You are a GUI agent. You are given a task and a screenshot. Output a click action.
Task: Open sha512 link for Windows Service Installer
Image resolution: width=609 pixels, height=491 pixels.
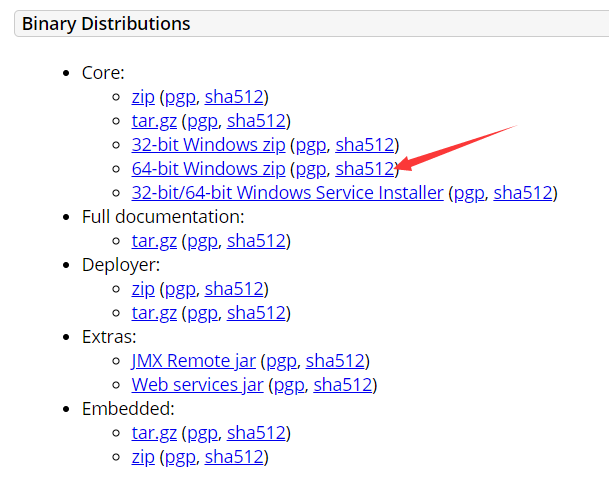[523, 193]
